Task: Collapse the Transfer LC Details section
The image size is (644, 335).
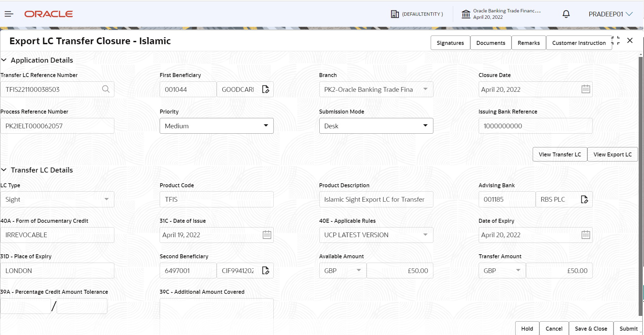Action: [4, 170]
